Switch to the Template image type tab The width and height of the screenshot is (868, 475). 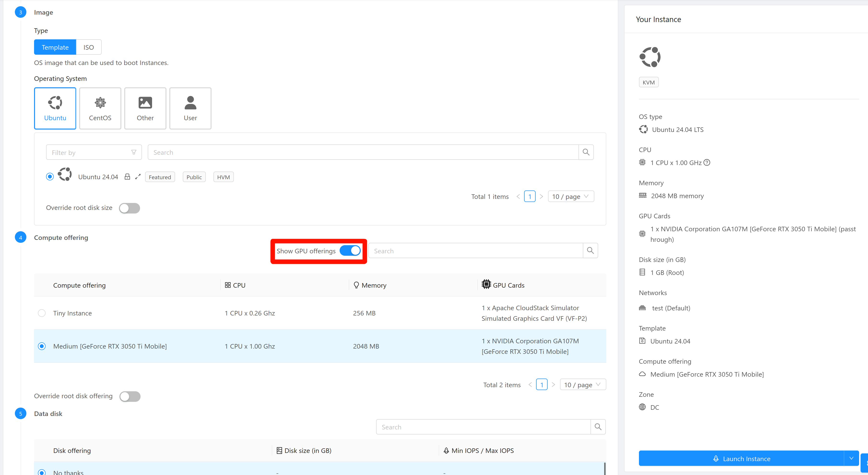click(x=55, y=47)
